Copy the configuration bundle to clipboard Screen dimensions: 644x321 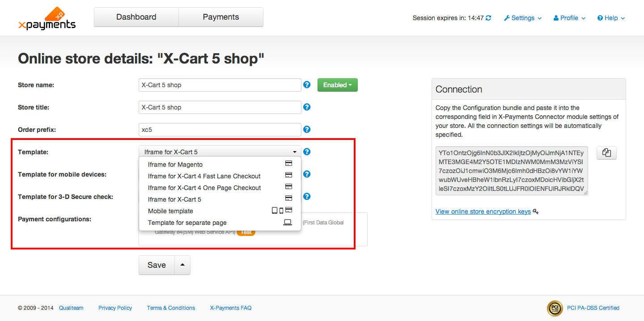pyautogui.click(x=606, y=152)
